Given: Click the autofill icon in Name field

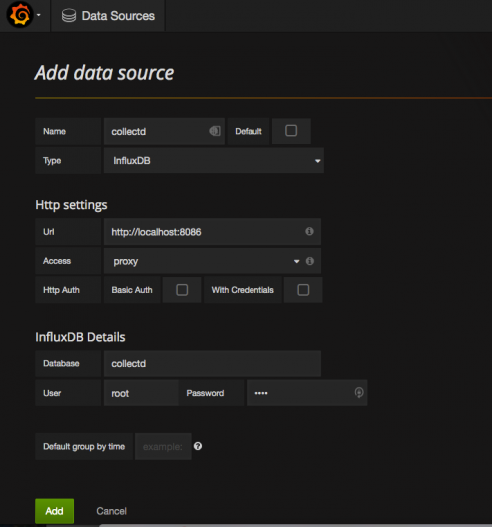Looking at the screenshot, I should tap(215, 131).
